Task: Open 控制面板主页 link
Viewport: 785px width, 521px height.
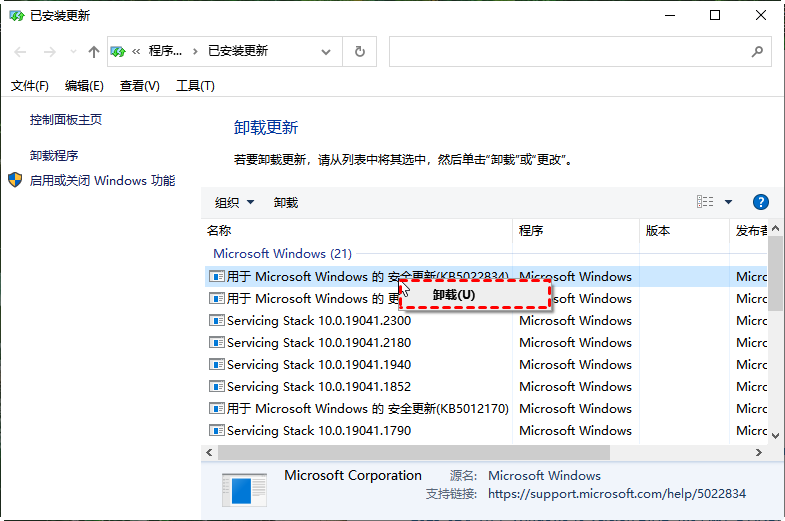Action: tap(66, 120)
